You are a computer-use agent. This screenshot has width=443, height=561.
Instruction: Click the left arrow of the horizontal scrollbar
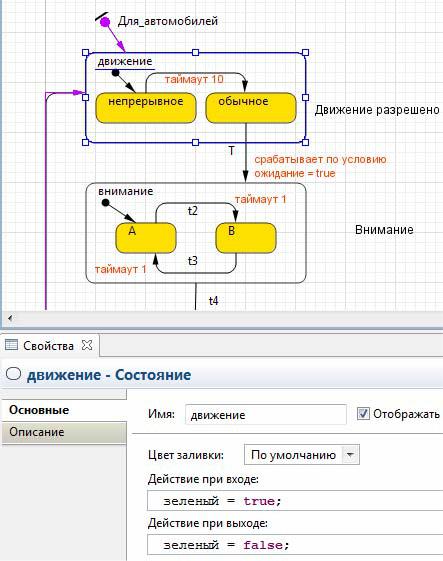(x=10, y=318)
